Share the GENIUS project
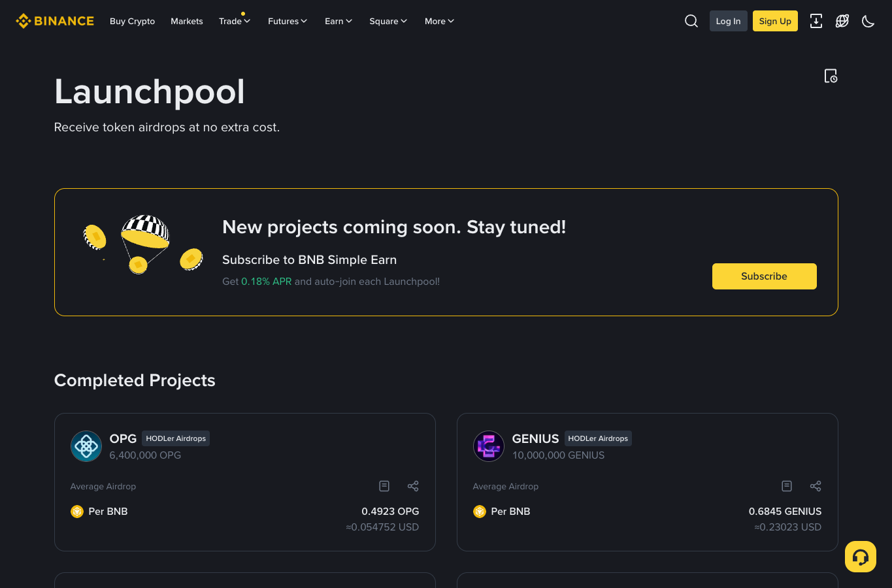 816,486
